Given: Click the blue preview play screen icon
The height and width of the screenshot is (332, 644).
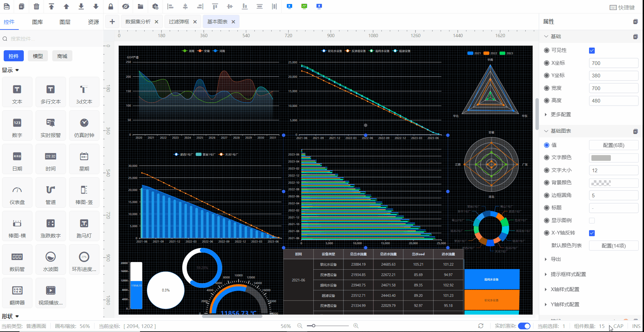Looking at the screenshot, I should pos(289,6).
